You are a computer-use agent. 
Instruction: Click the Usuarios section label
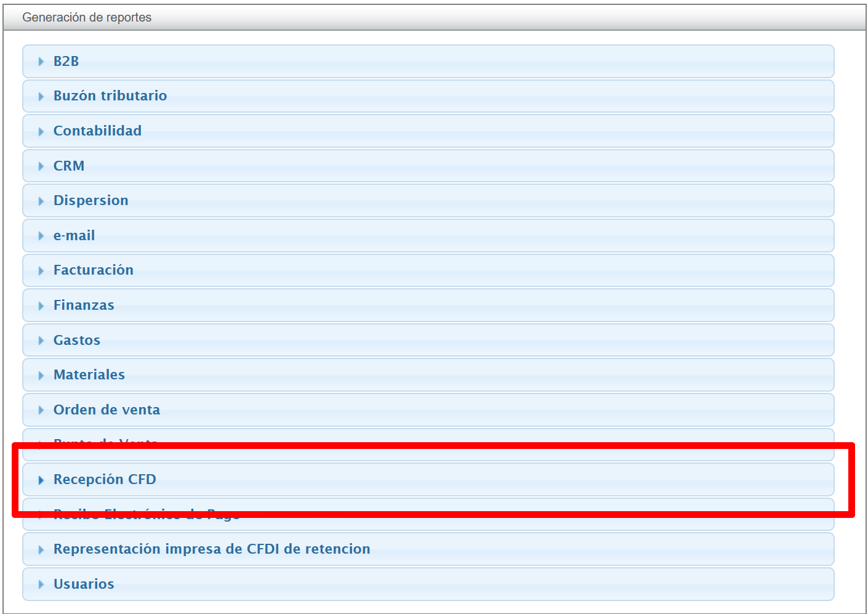(84, 584)
